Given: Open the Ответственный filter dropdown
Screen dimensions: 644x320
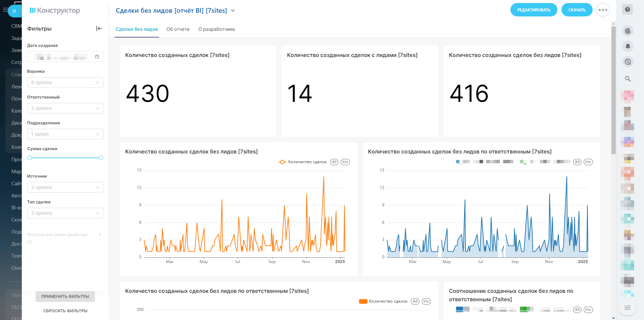Looking at the screenshot, I should pyautogui.click(x=65, y=108).
